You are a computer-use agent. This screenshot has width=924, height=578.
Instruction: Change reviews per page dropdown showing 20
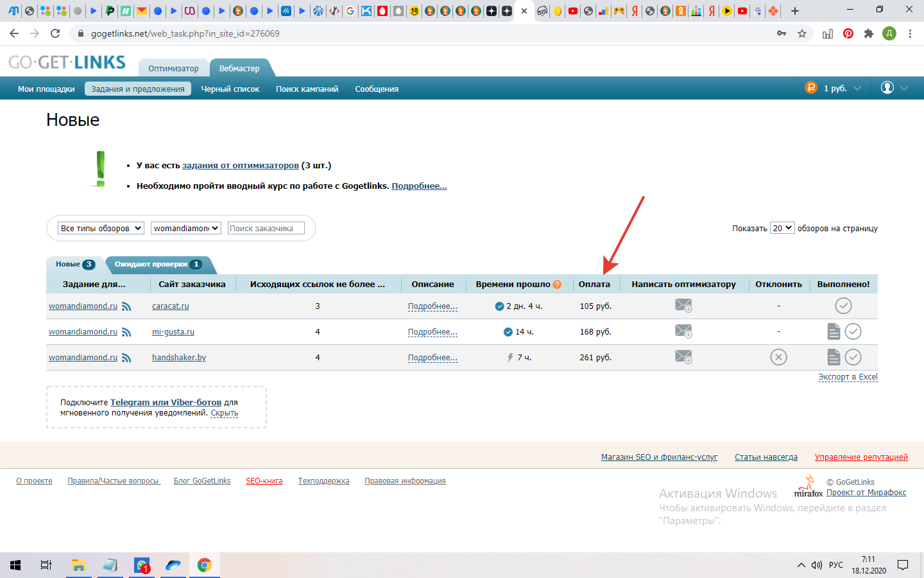click(x=782, y=228)
